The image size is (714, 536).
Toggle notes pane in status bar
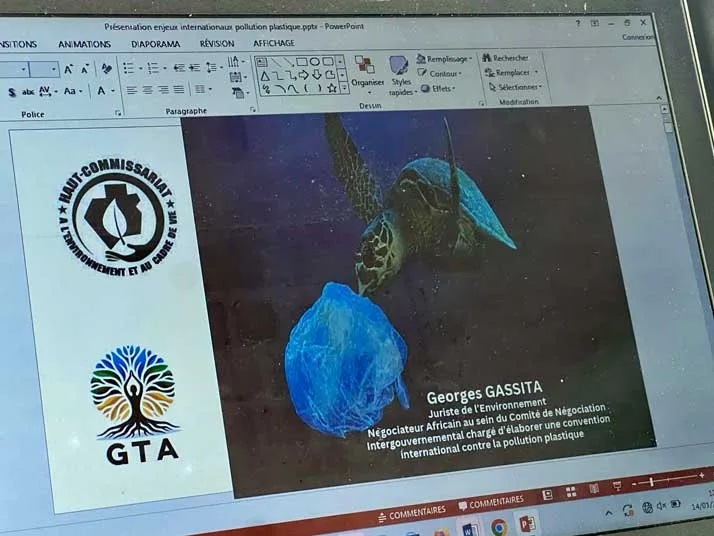click(412, 513)
